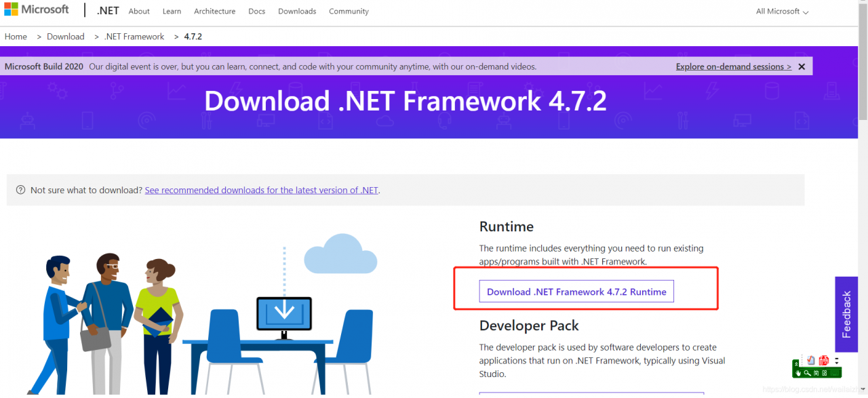Open the Downloads navigation item

(297, 12)
